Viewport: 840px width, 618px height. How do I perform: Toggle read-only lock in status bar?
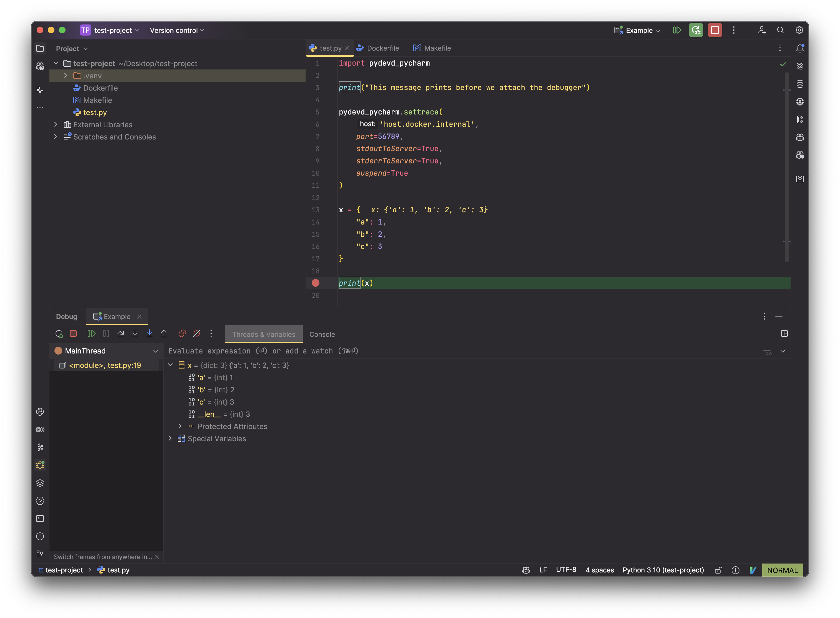pos(718,570)
